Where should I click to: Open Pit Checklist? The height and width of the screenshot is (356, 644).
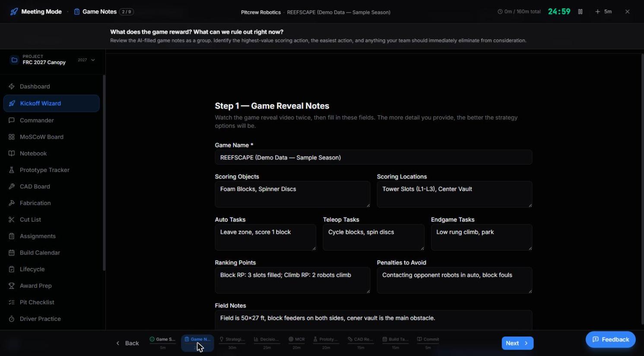pyautogui.click(x=51, y=302)
